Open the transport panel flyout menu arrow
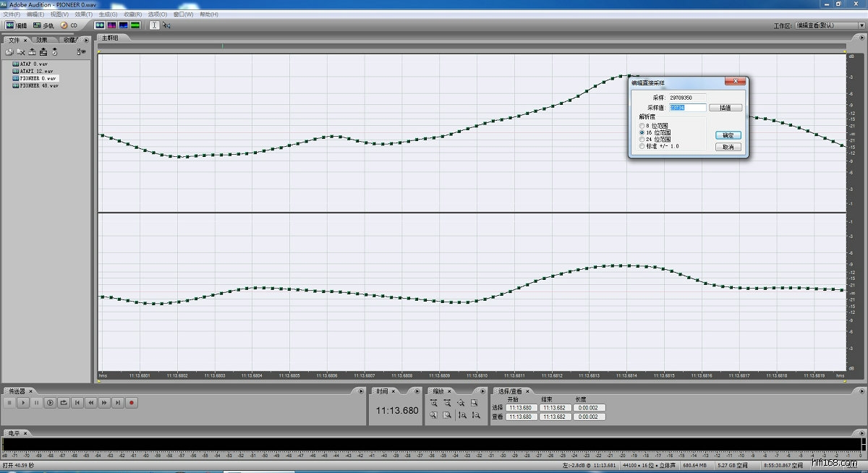 coord(359,391)
